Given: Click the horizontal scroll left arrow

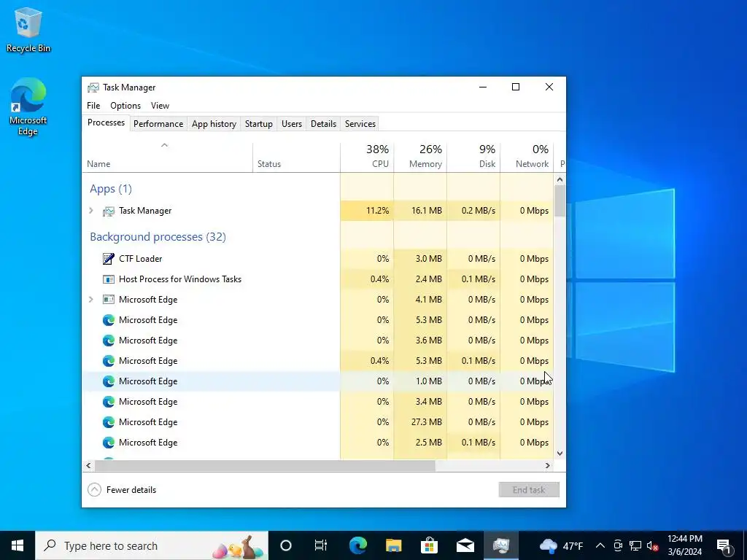Looking at the screenshot, I should (88, 465).
